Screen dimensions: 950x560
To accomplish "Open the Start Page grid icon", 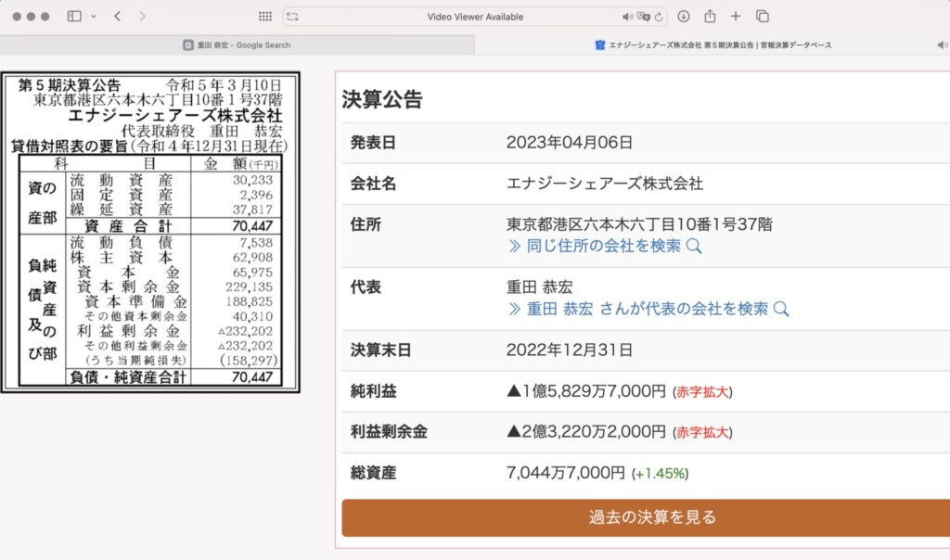I will 264,17.
